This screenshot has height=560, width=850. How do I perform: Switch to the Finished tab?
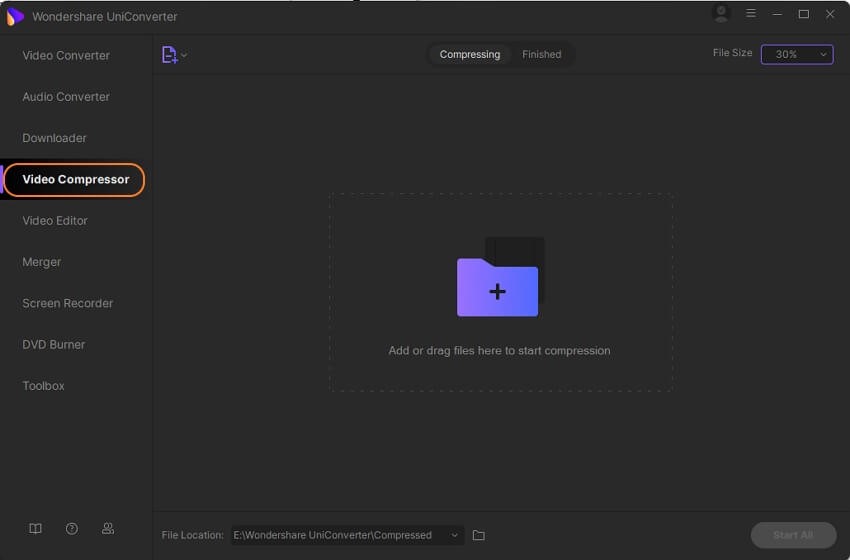(541, 54)
